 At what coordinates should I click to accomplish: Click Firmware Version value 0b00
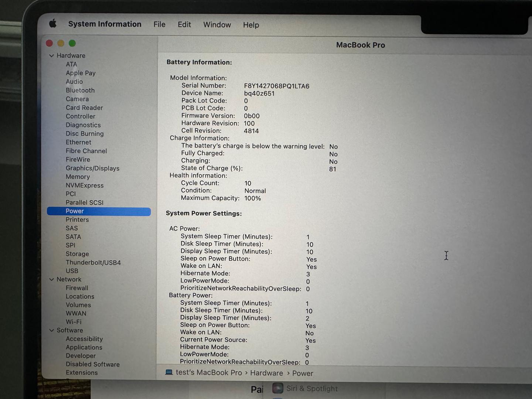(x=252, y=116)
